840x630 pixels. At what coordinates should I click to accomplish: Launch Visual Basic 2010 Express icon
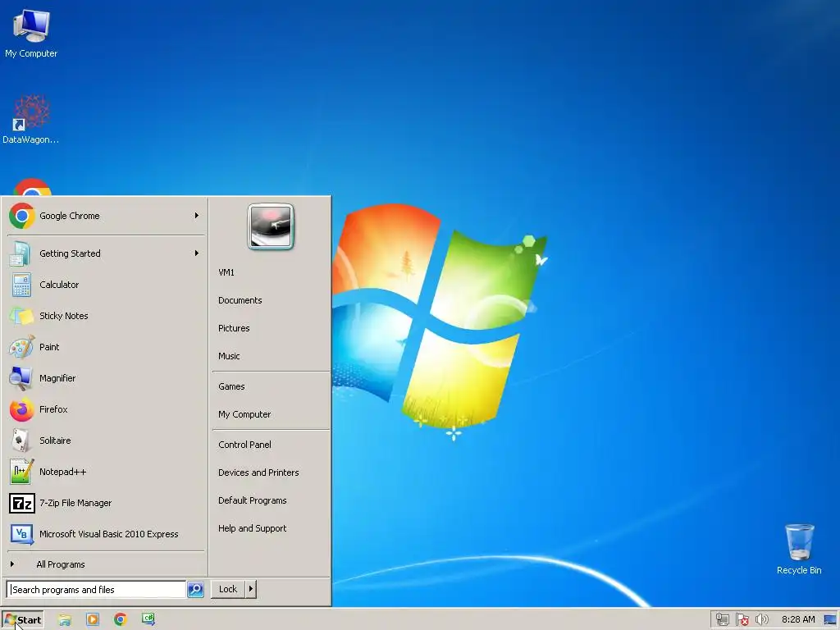tap(22, 534)
